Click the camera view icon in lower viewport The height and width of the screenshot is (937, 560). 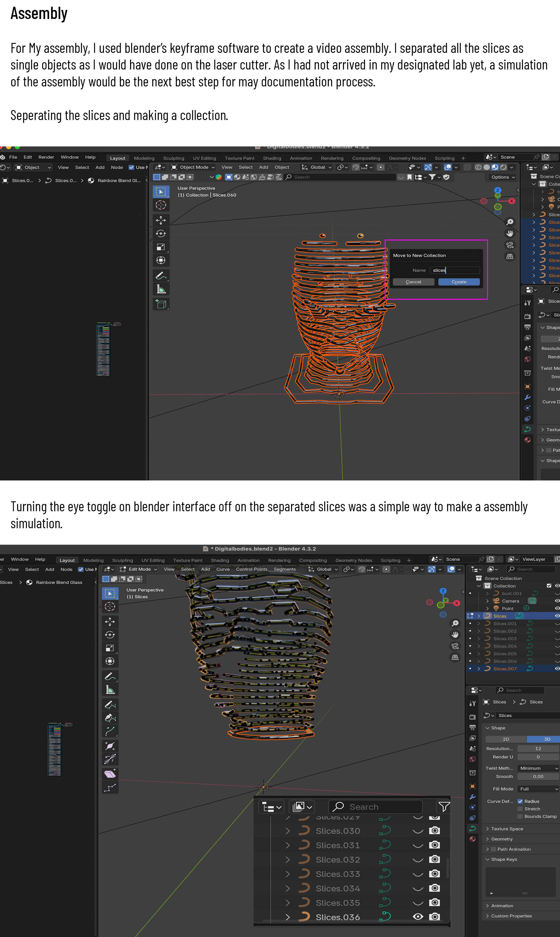(455, 646)
